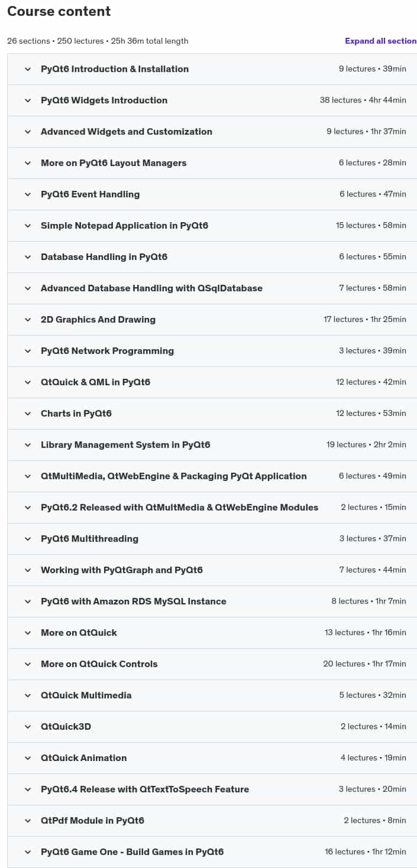Open chevron next to Database Handling in PyQt6
The height and width of the screenshot is (868, 417).
pyautogui.click(x=27, y=257)
